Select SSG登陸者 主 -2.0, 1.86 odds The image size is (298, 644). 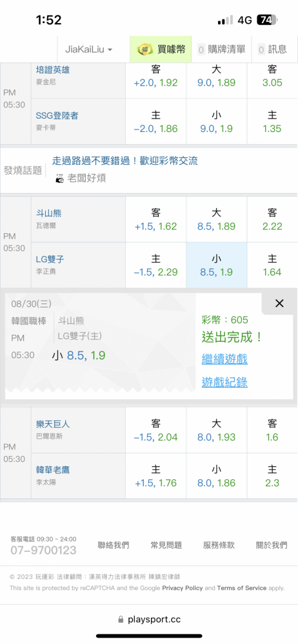click(155, 122)
